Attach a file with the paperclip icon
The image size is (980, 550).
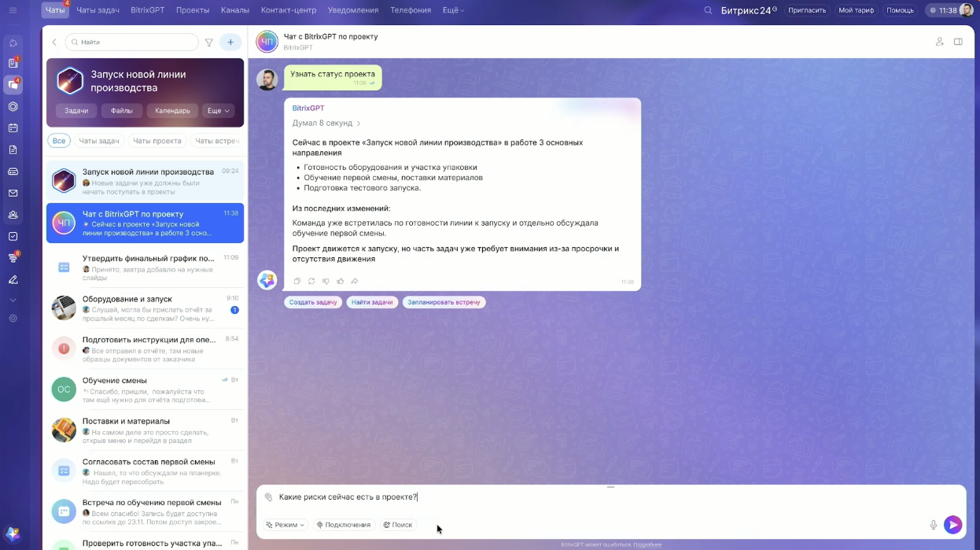(268, 497)
